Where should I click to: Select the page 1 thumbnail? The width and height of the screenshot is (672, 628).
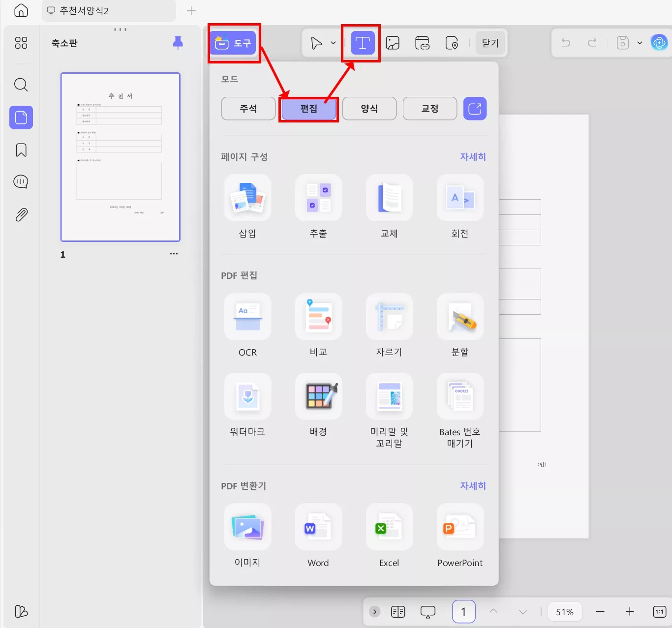pos(121,157)
